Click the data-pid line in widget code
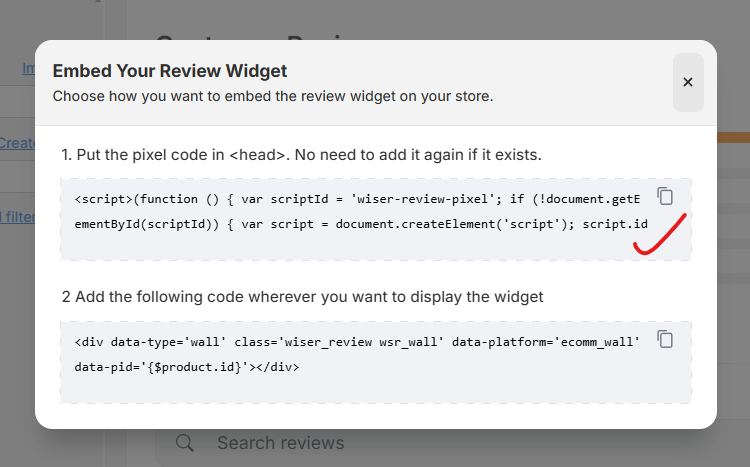The image size is (750, 467). point(186,367)
